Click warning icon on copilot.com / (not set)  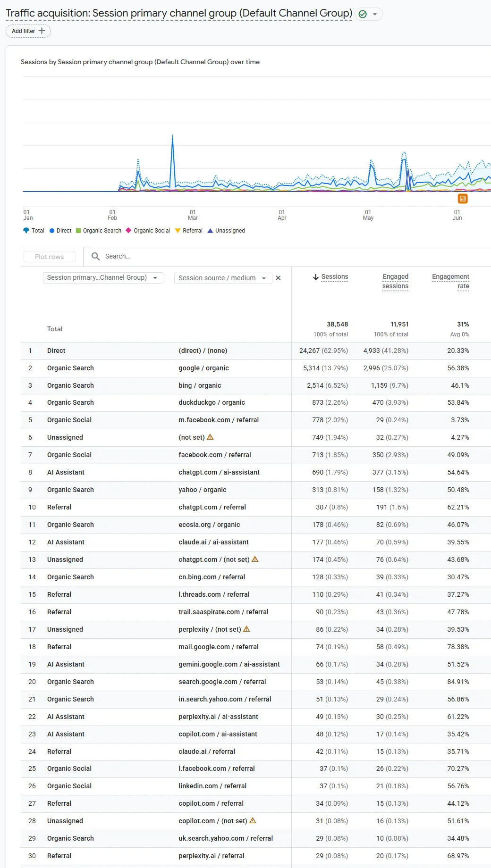[x=253, y=820]
